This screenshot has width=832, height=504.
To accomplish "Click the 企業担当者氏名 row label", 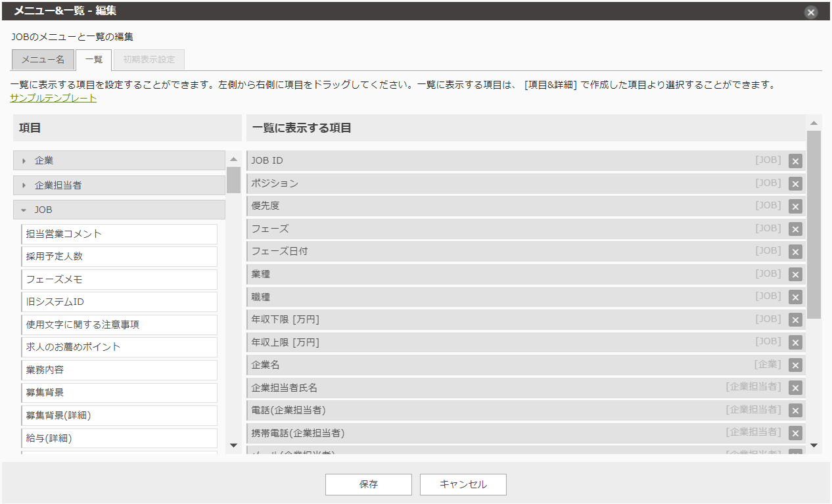I will (x=285, y=388).
